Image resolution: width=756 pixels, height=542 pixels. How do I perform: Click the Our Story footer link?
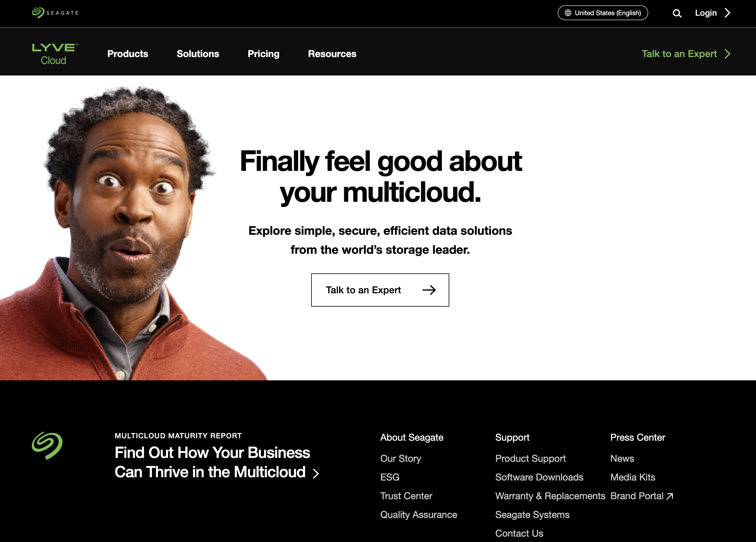tap(401, 458)
